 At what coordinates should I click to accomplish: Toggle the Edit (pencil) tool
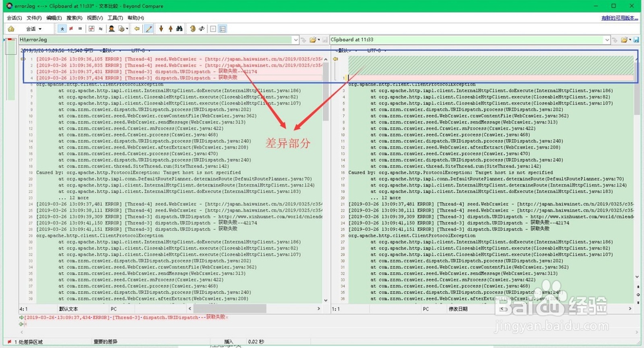pyautogui.click(x=149, y=29)
